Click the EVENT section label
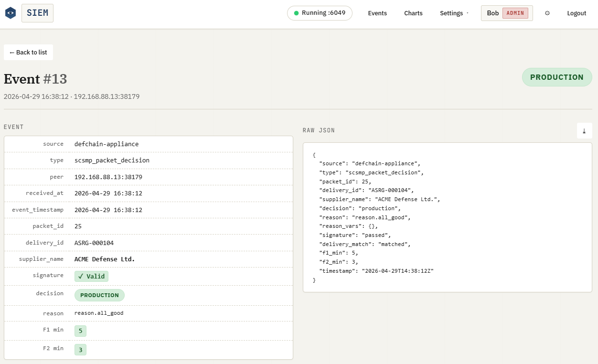The width and height of the screenshot is (598, 364). pos(13,127)
